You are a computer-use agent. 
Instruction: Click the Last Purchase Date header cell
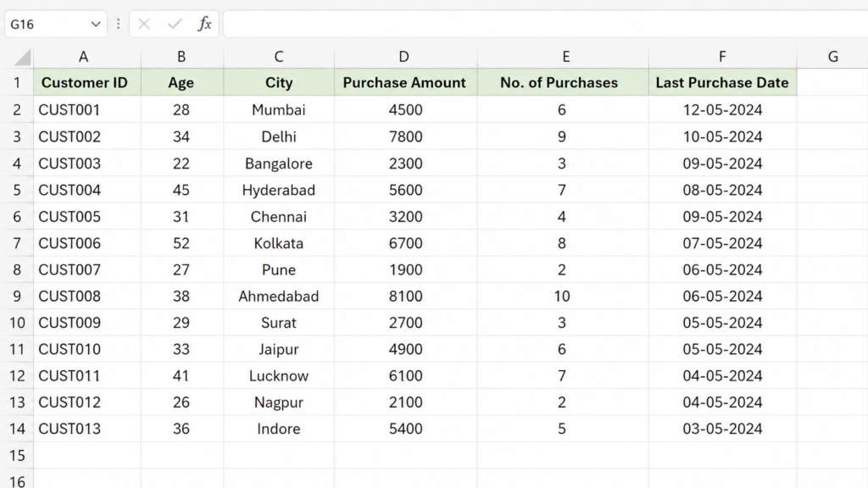coord(723,82)
